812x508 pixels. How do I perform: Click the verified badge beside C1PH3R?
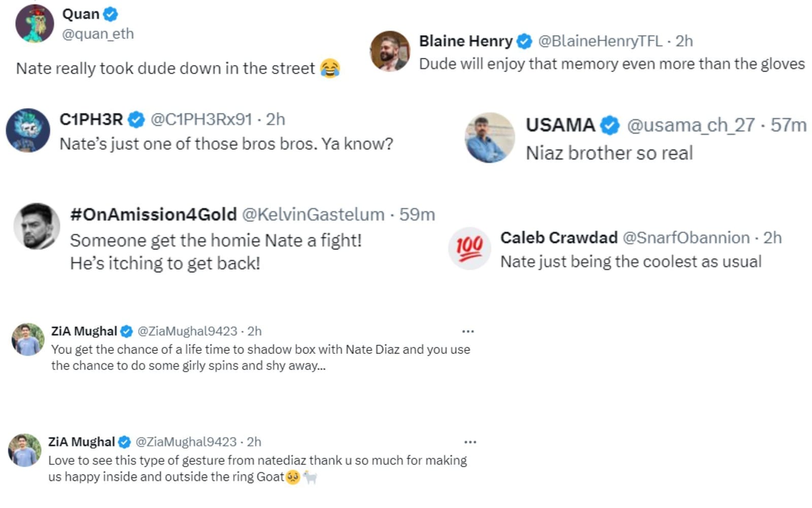coord(136,119)
